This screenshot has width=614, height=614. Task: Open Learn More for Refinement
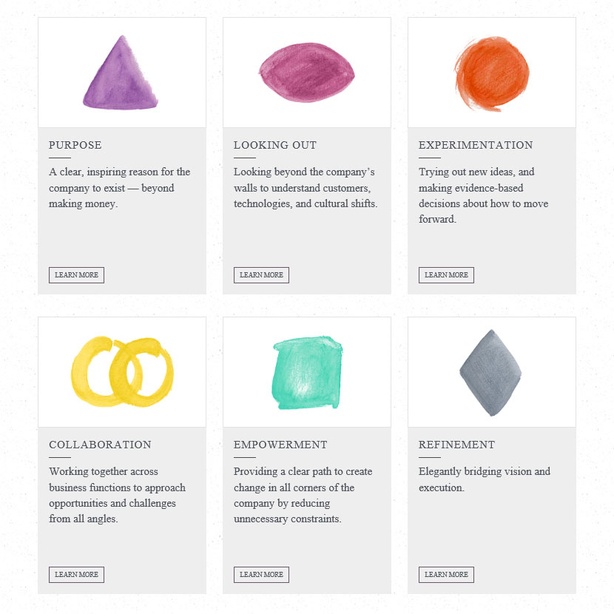click(x=446, y=574)
